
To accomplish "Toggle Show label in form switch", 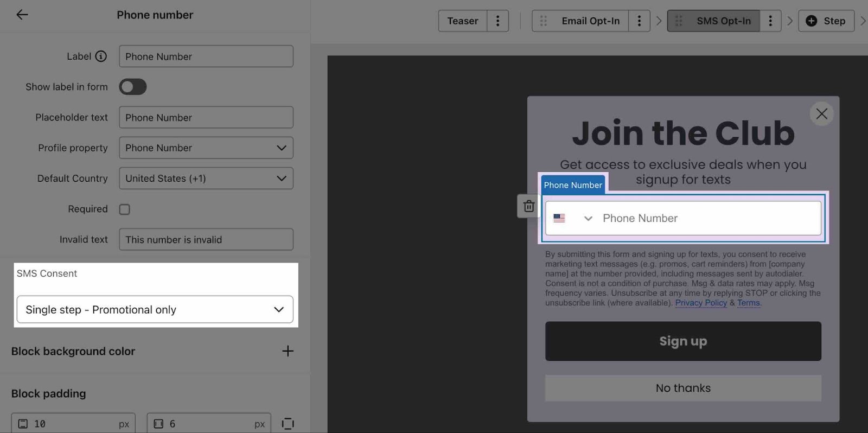I will [133, 87].
